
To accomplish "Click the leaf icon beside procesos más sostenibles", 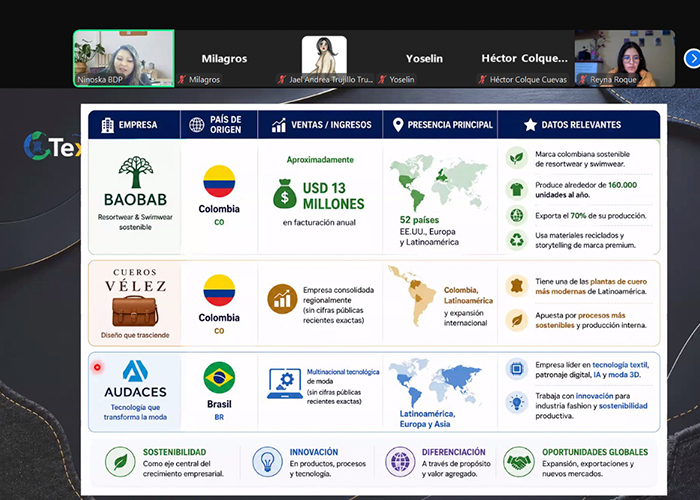I will tap(517, 320).
